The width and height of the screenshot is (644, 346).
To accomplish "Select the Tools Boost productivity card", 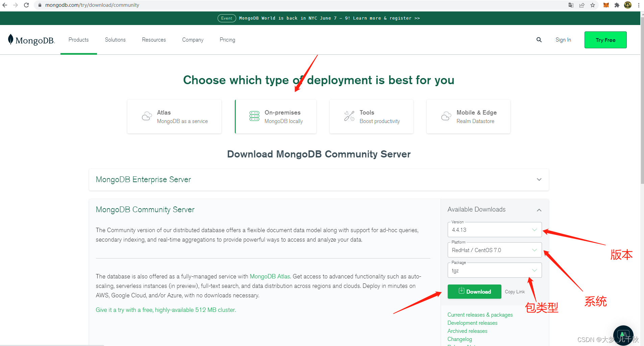I will click(x=371, y=117).
